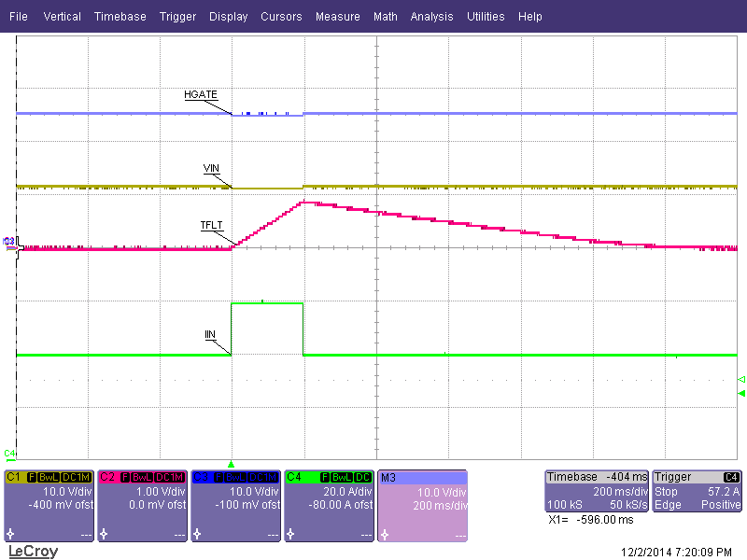Screen dimensions: 747x560
Task: Click the C4 source icon in the Trigger panel
Action: [733, 476]
